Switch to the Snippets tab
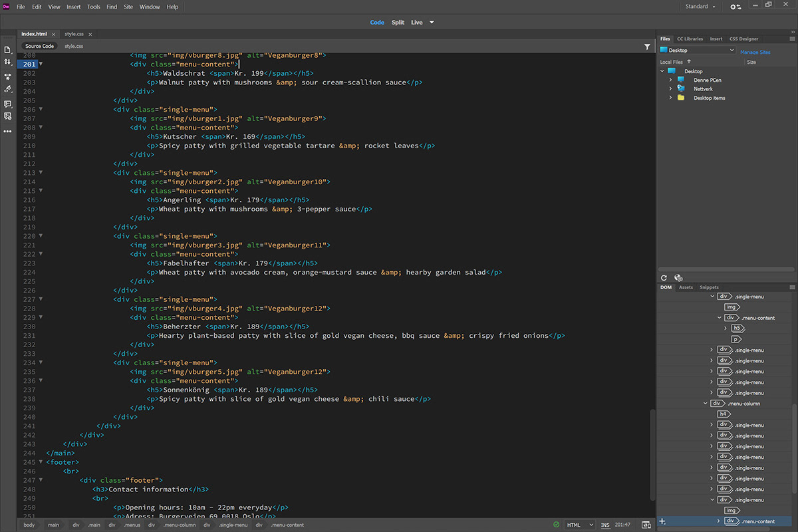 709,287
